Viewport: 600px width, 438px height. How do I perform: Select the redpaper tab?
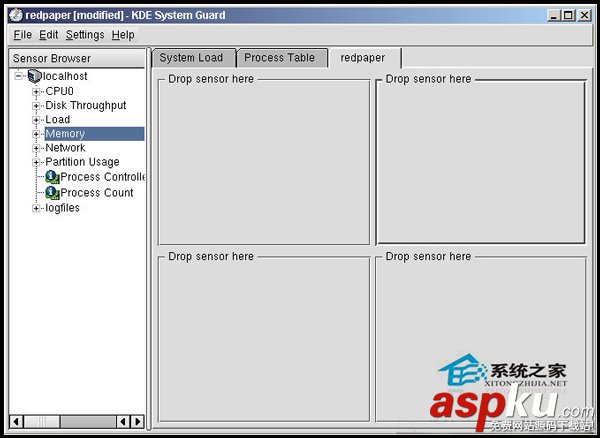click(x=365, y=58)
